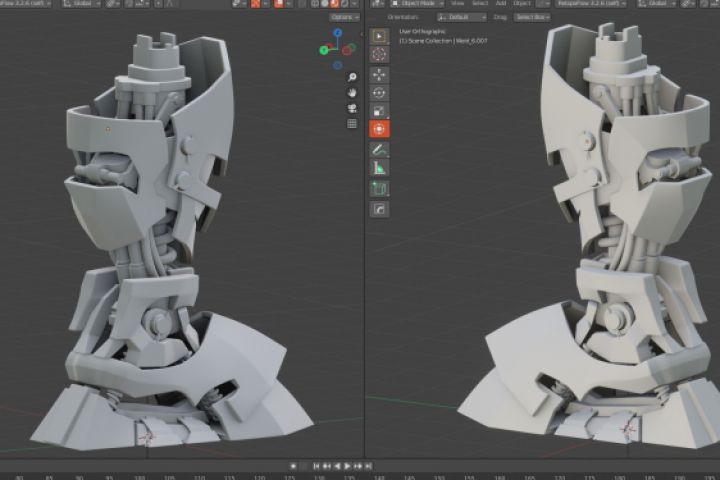Select the Add Cube tool
Screen dimensions: 720x480
pyautogui.click(x=379, y=188)
